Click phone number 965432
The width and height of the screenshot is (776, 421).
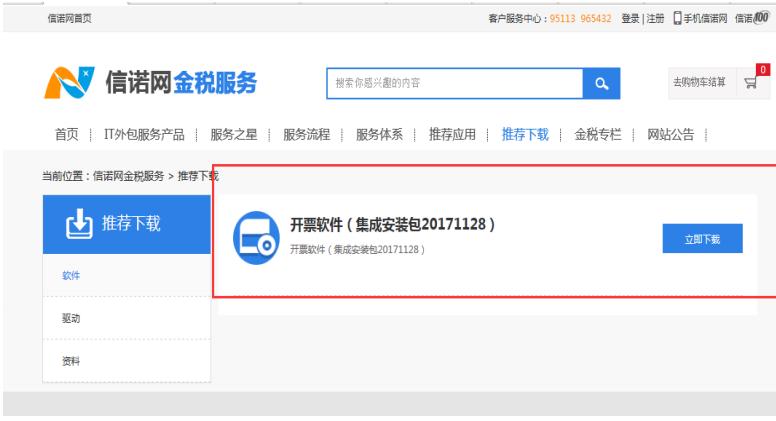coord(596,18)
